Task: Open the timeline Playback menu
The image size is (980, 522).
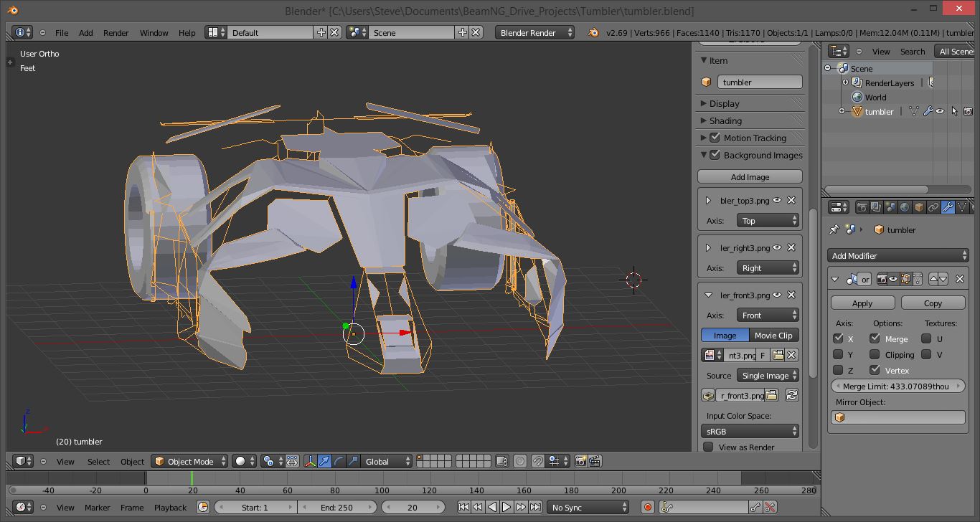Action: pyautogui.click(x=170, y=507)
